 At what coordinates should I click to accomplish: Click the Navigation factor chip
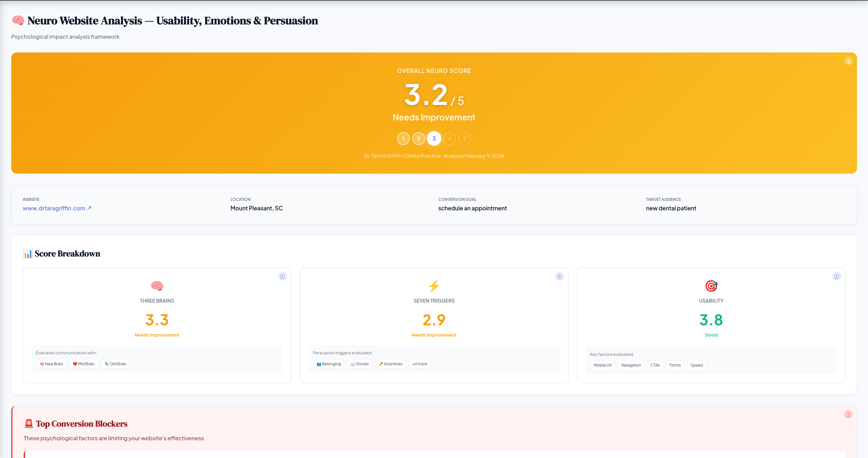pyautogui.click(x=631, y=365)
